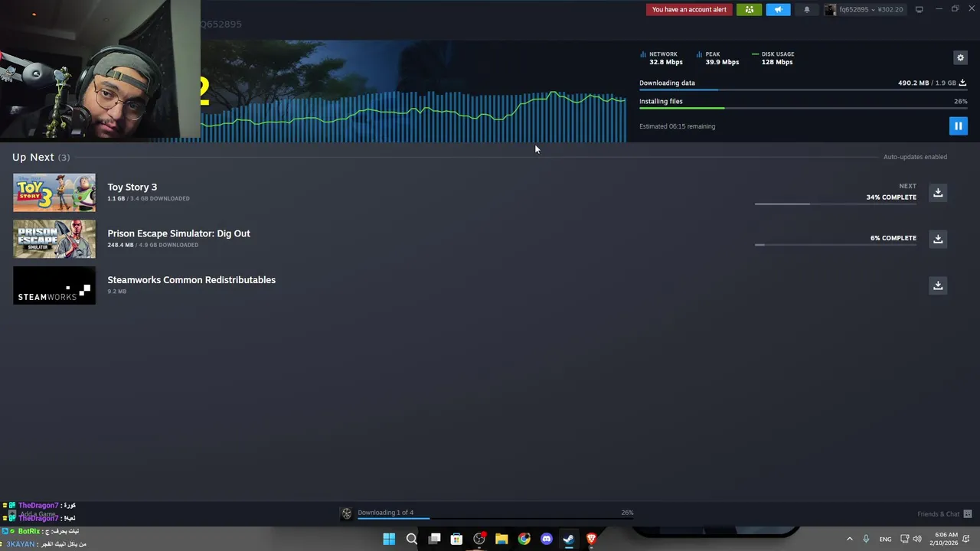Click the Installing files progress bar
Screen dimensions: 980x551
[803, 108]
